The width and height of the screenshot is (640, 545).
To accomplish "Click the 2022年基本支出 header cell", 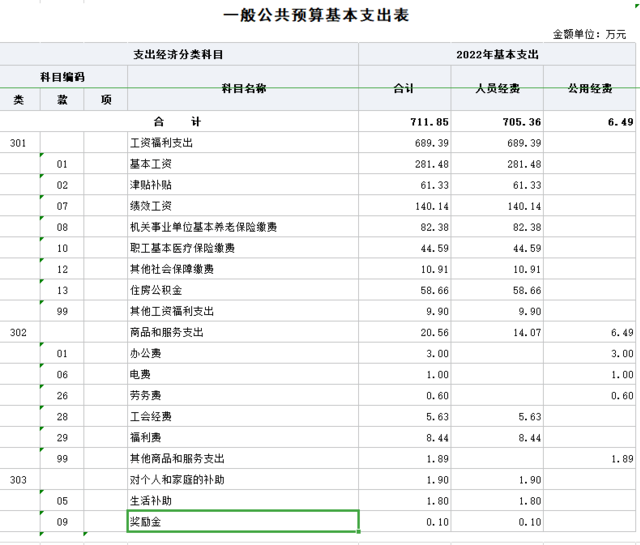I will (x=497, y=54).
